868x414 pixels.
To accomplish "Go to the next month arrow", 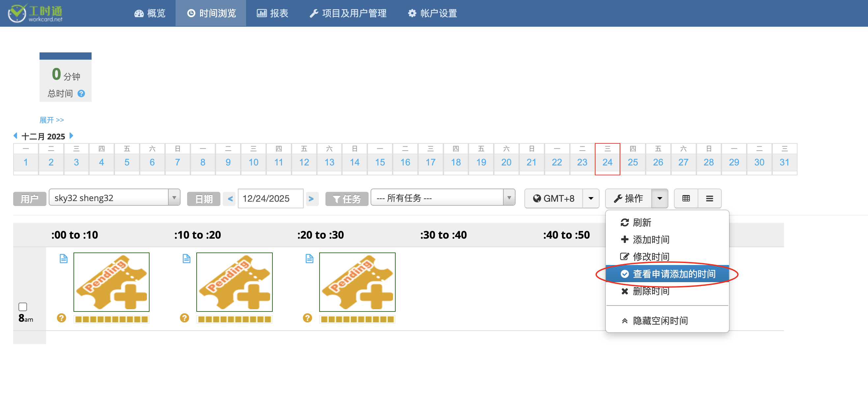I will pos(71,136).
